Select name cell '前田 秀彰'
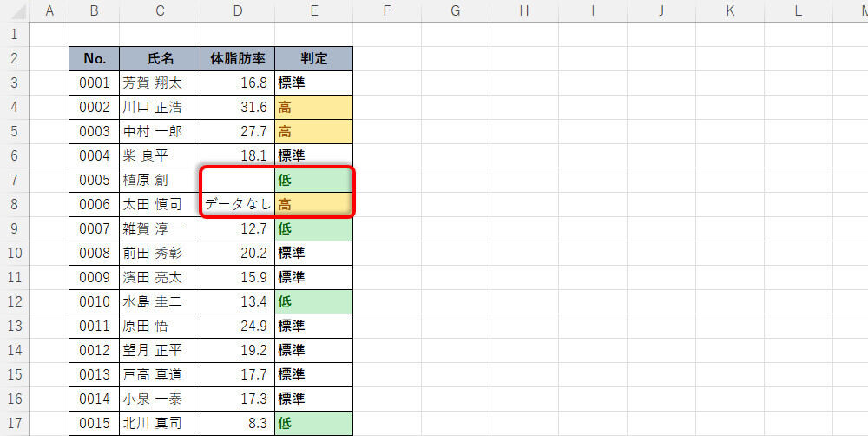This screenshot has width=868, height=436. [x=160, y=254]
